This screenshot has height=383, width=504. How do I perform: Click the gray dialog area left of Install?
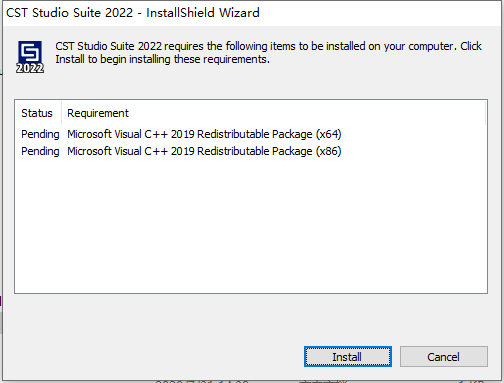pos(153,357)
